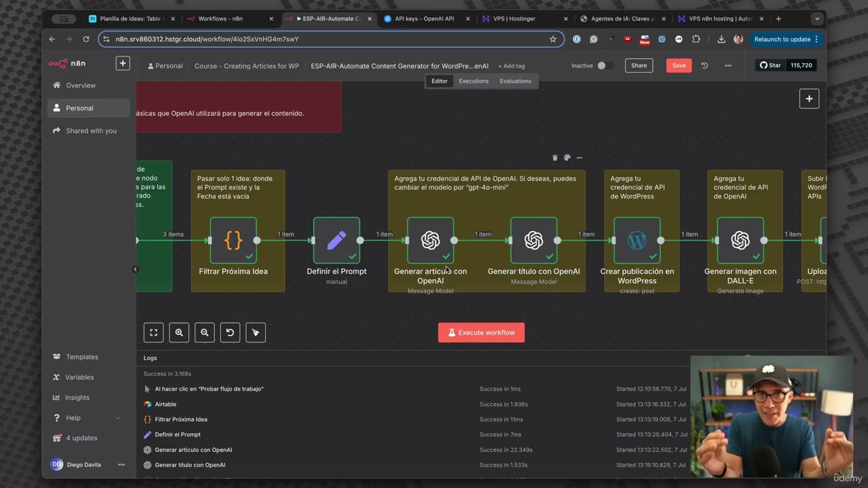The width and height of the screenshot is (868, 488).
Task: Open the browser extensions puzzle icon
Action: click(x=696, y=39)
